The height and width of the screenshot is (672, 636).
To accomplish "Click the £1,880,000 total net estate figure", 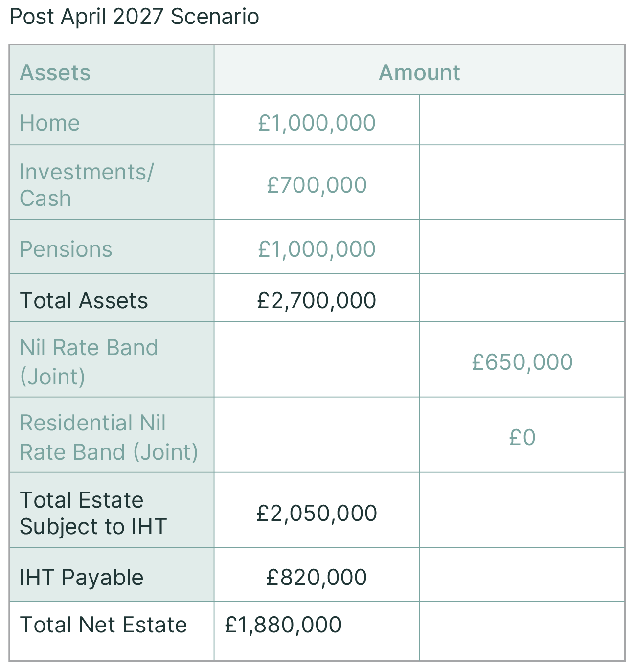I will click(283, 625).
